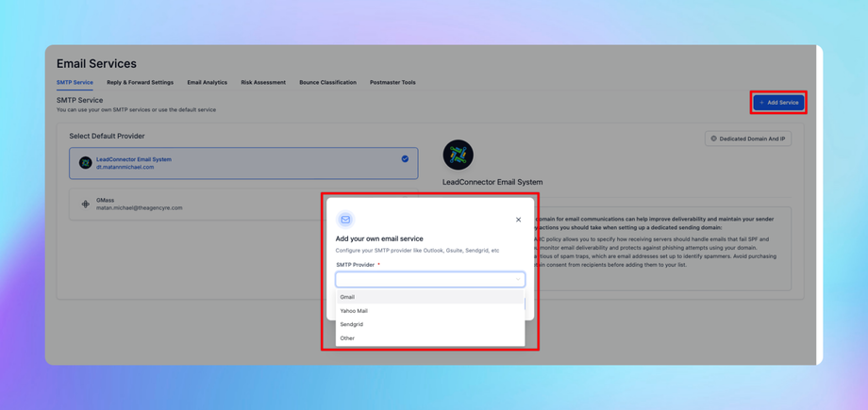Click the large LeadConnector logo

[458, 155]
